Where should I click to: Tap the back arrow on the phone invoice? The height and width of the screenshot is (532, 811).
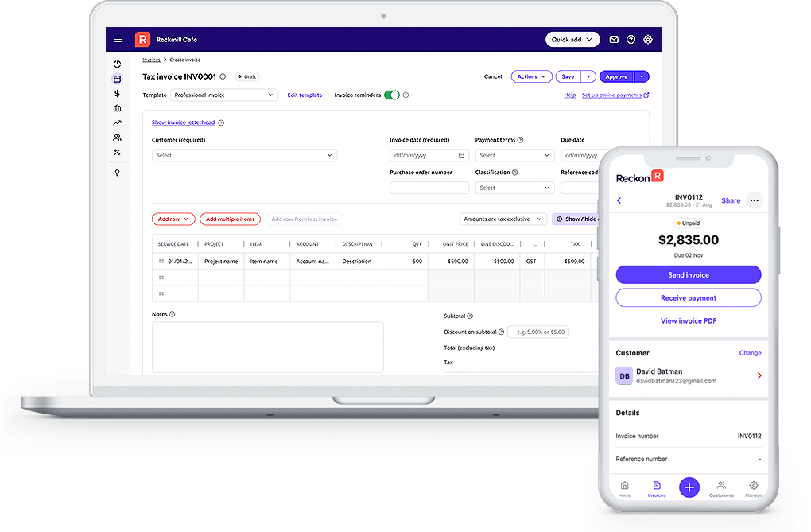pos(619,200)
